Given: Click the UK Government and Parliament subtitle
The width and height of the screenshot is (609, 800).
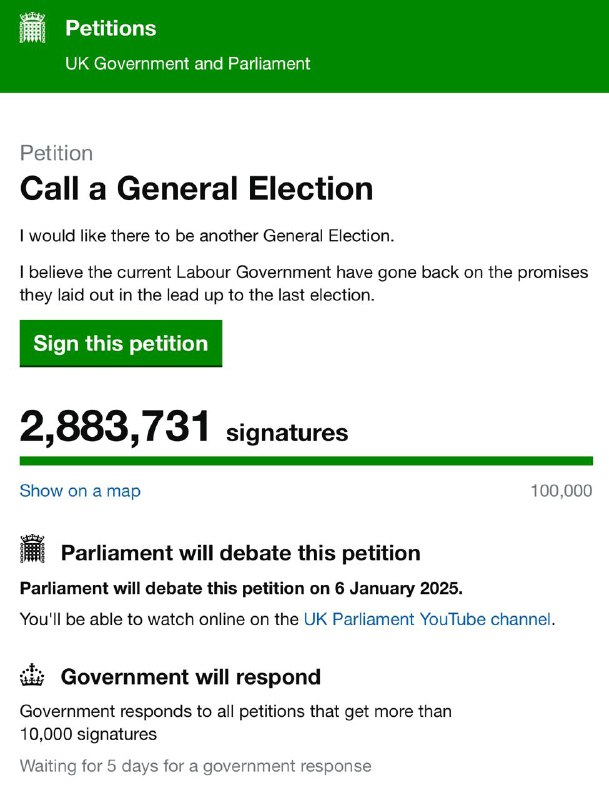Looking at the screenshot, I should pyautogui.click(x=188, y=64).
